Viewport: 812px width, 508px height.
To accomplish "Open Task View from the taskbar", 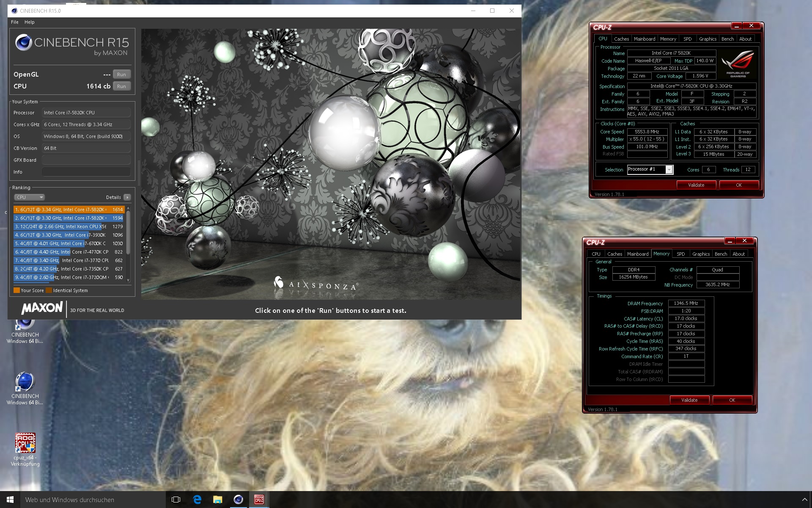I will pos(176,500).
